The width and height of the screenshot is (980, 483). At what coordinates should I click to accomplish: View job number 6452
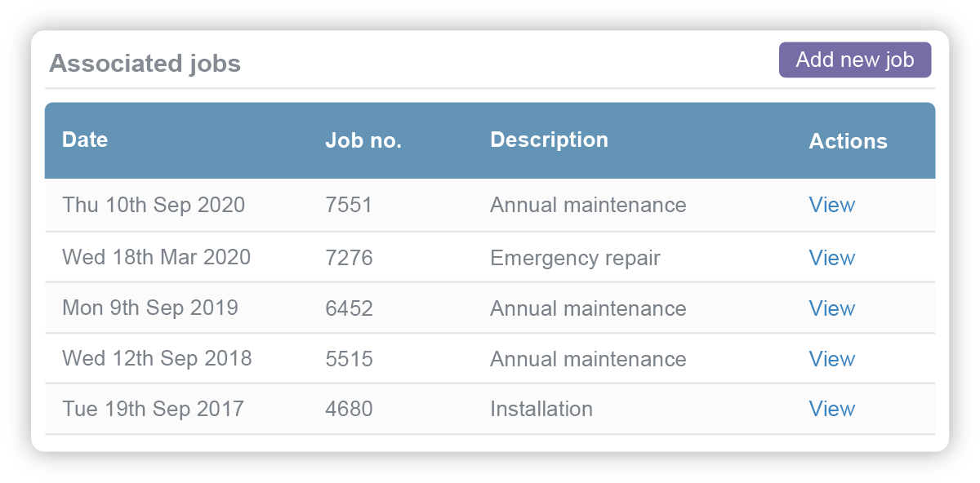click(831, 308)
